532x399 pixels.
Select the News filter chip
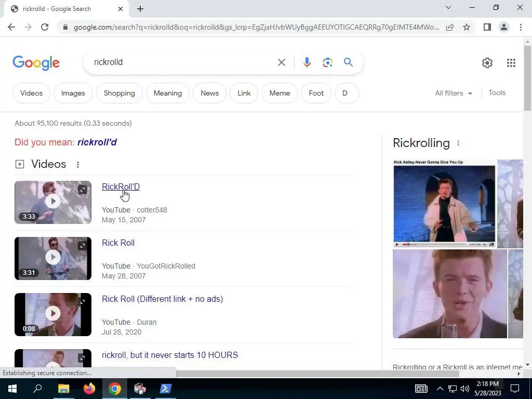pos(210,93)
